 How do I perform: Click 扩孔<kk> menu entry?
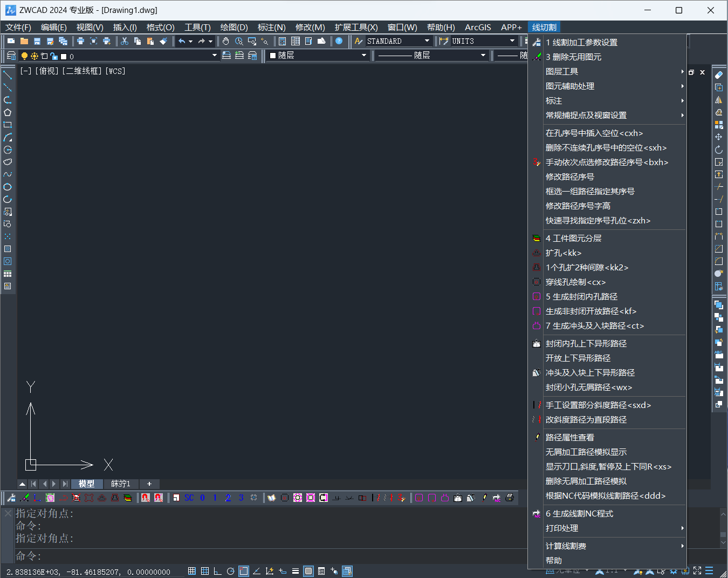coord(607,253)
